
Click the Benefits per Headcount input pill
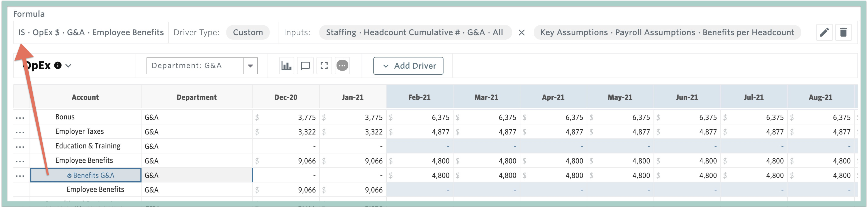667,32
